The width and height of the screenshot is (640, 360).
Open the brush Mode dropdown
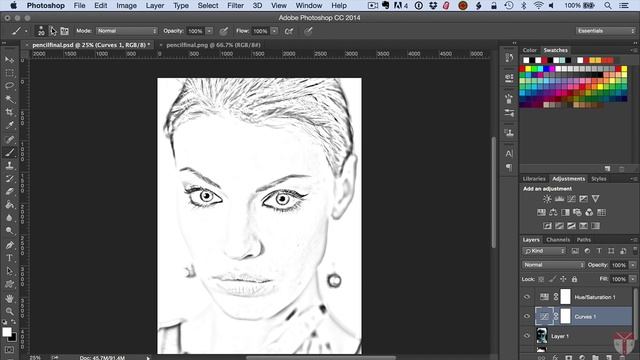[x=127, y=31]
